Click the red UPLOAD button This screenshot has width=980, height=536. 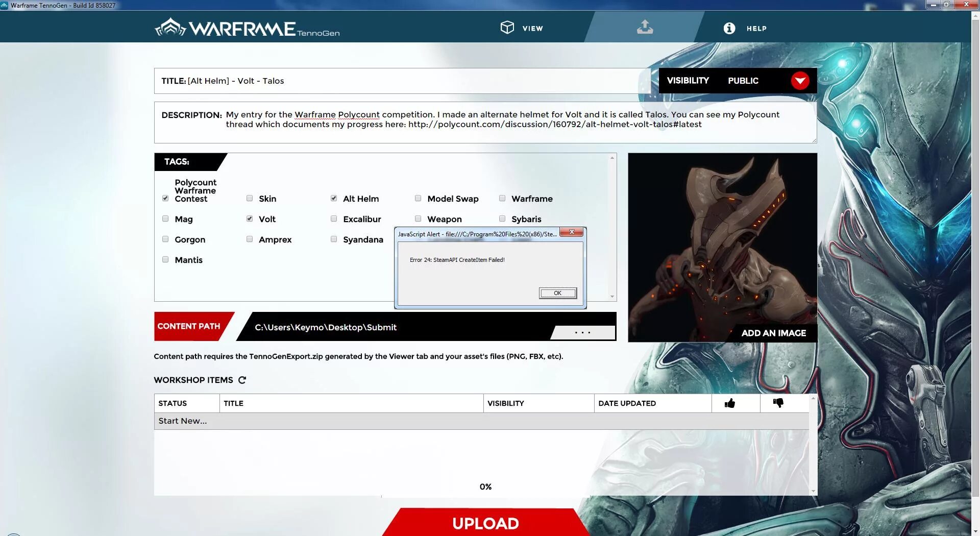point(485,522)
